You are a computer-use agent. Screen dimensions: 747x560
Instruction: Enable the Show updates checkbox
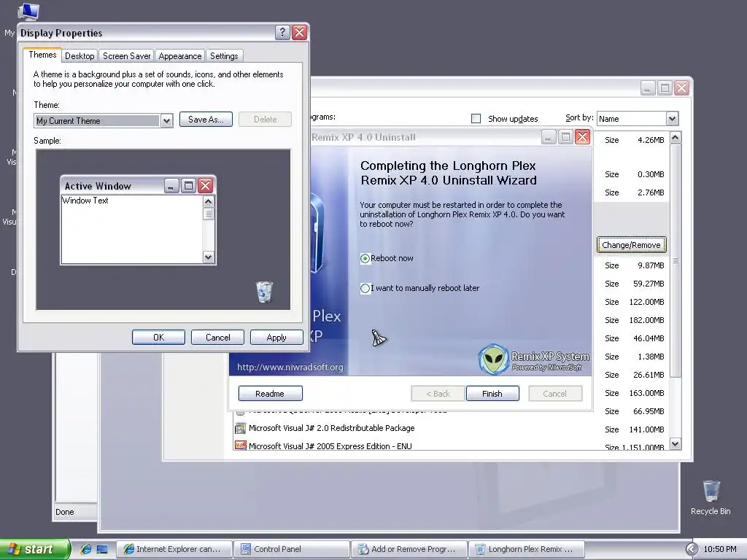pyautogui.click(x=476, y=119)
